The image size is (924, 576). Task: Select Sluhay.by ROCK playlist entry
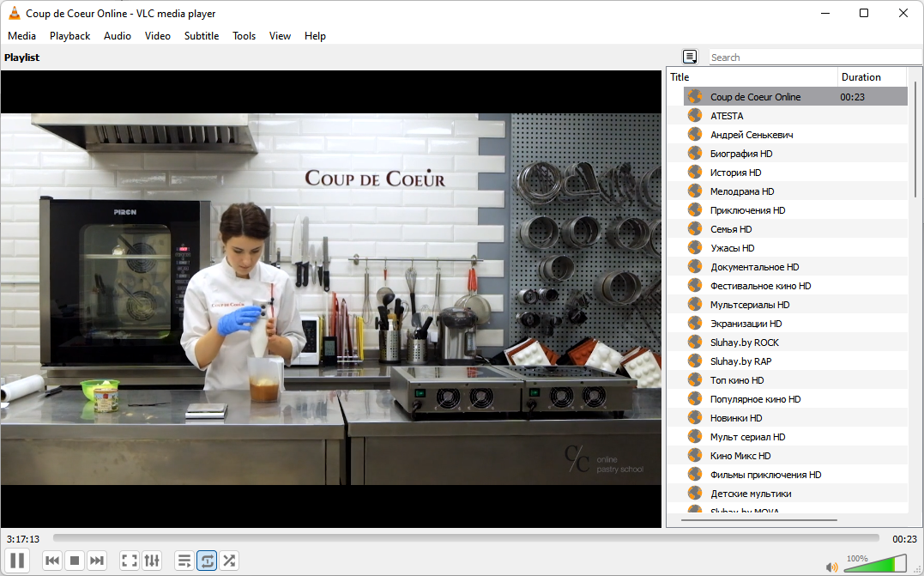coord(795,342)
